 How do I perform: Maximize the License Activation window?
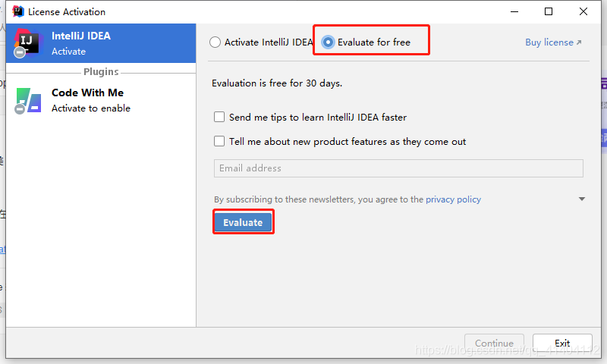coord(549,11)
